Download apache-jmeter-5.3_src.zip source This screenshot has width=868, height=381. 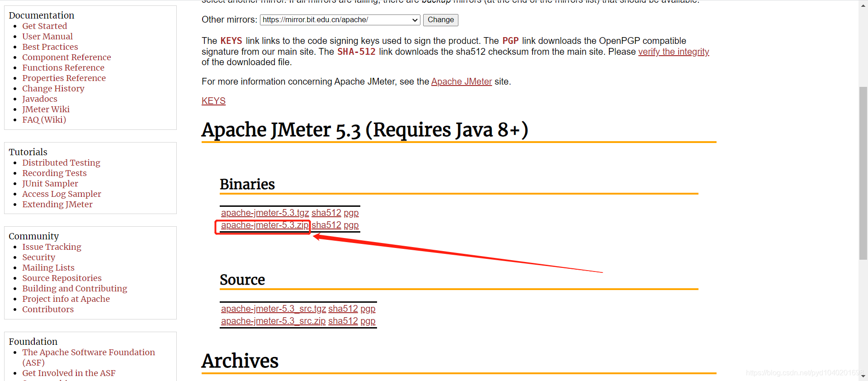click(273, 321)
